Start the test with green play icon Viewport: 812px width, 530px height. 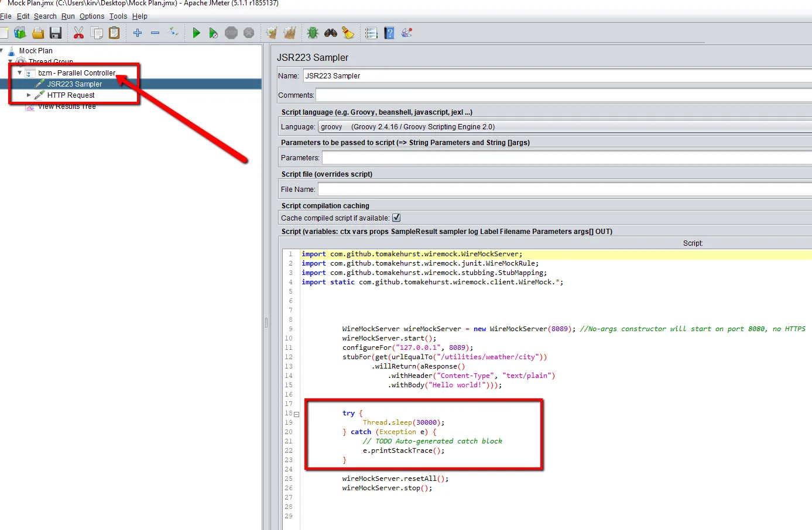tap(196, 33)
